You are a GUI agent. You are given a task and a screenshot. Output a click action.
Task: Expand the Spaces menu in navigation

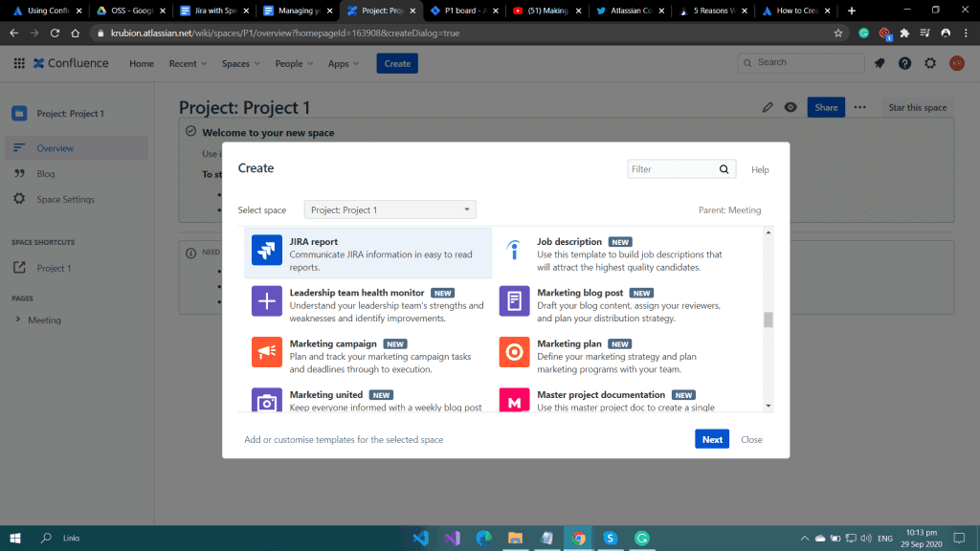pos(241,64)
